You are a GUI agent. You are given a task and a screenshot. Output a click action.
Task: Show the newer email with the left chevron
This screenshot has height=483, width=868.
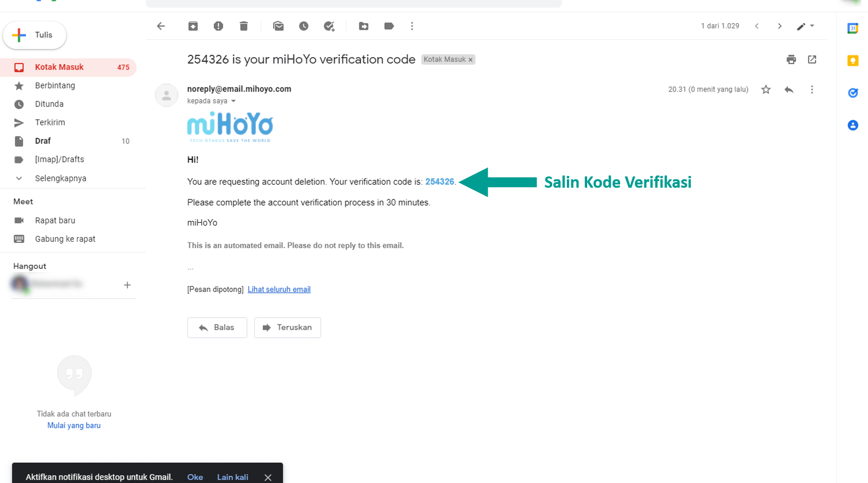coord(757,26)
